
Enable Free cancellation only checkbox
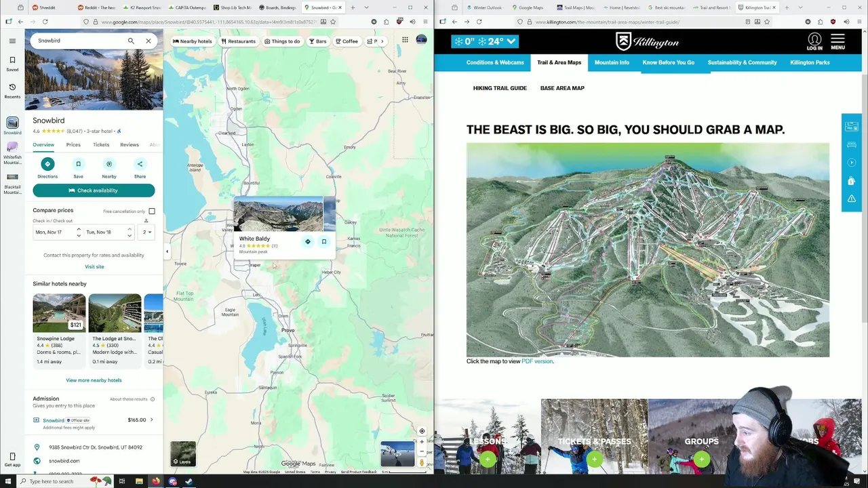pos(152,211)
